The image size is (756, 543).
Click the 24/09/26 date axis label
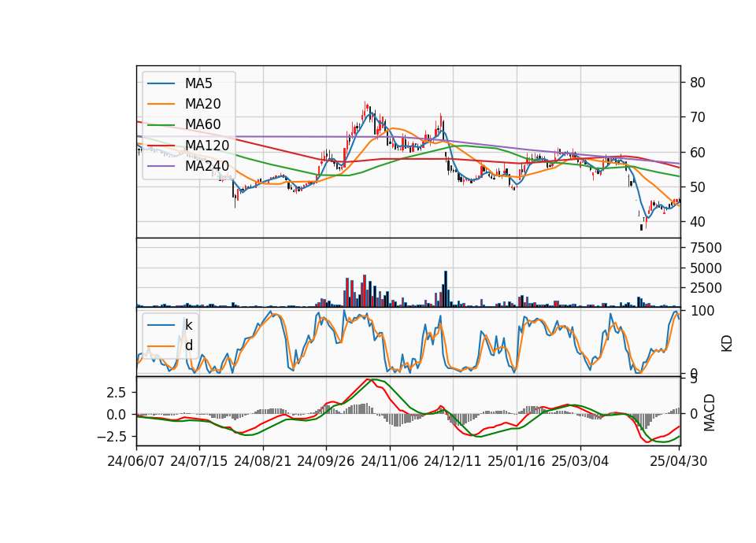(326, 461)
